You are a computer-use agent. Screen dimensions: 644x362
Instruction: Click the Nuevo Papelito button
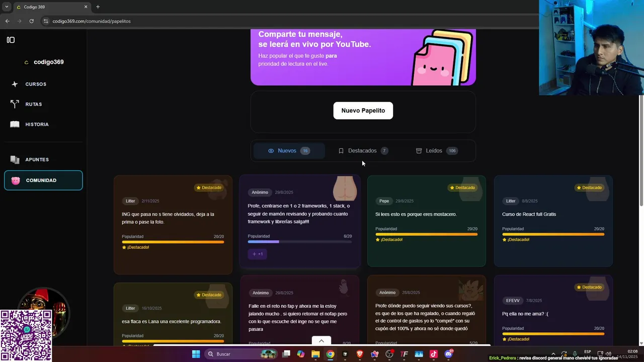(363, 111)
